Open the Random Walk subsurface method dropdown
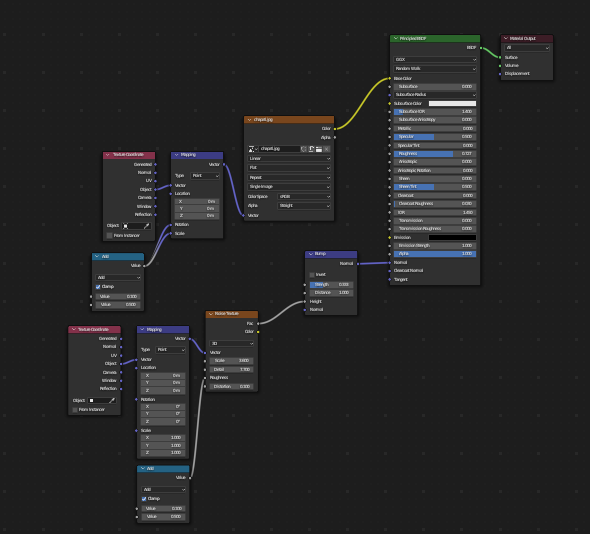590x534 pixels. [435, 69]
